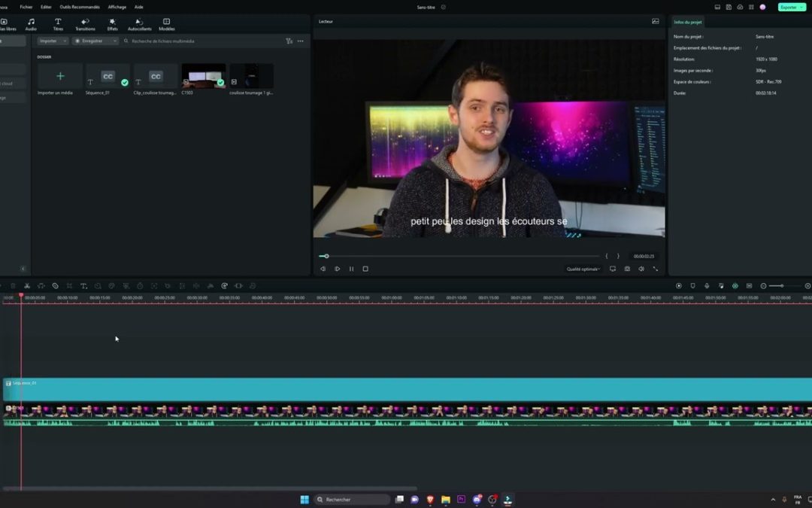The height and width of the screenshot is (508, 812).
Task: Switch to the Modèles tab
Action: coord(167,24)
